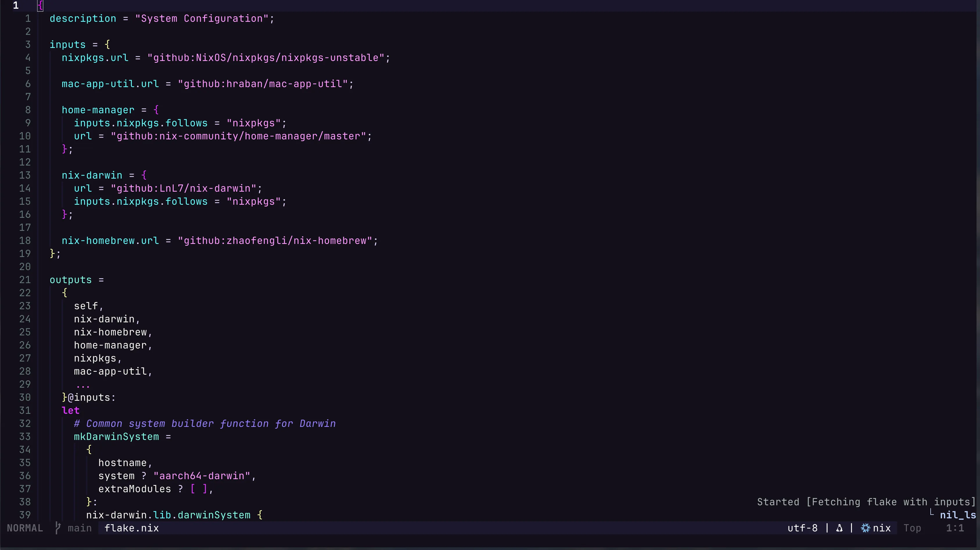Viewport: 980px width, 550px height.
Task: Collapse the home-manager attribute set brace
Action: [x=156, y=110]
